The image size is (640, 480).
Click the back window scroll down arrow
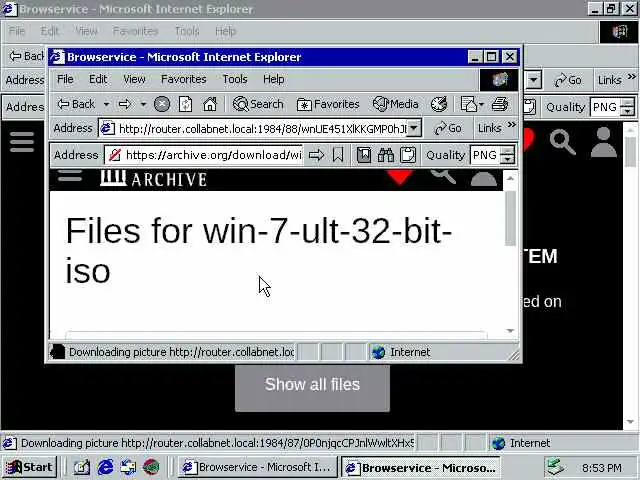pyautogui.click(x=630, y=422)
